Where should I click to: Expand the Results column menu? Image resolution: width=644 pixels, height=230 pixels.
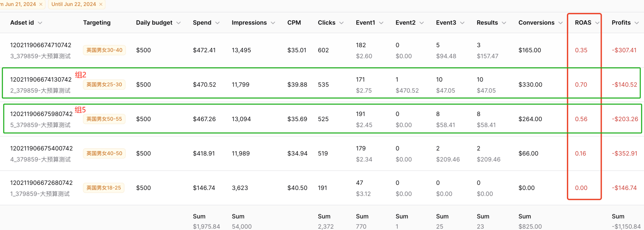point(504,23)
